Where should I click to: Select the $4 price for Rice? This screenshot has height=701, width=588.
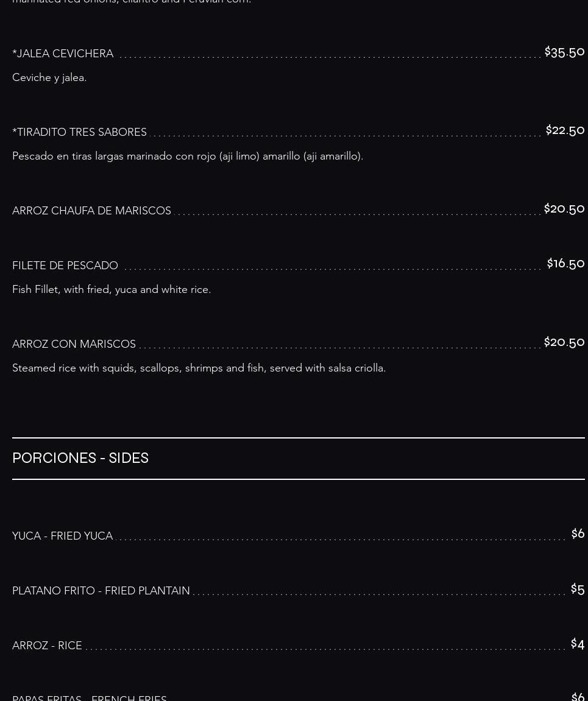tap(577, 644)
